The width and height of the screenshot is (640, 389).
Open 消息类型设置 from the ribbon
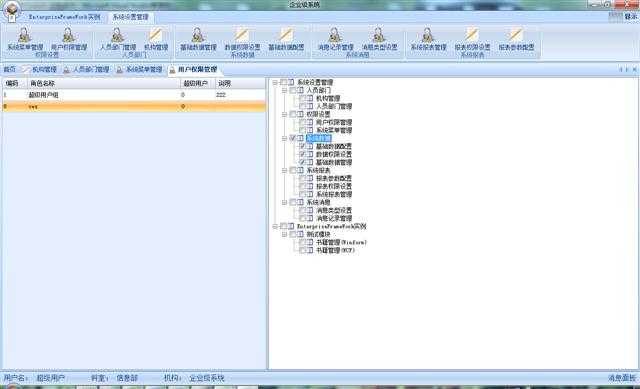click(379, 38)
